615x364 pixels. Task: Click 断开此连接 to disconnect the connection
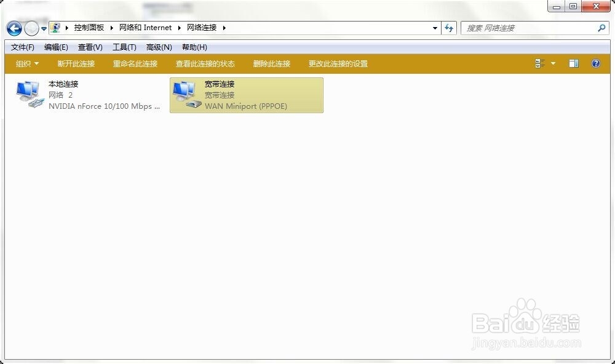[x=76, y=63]
